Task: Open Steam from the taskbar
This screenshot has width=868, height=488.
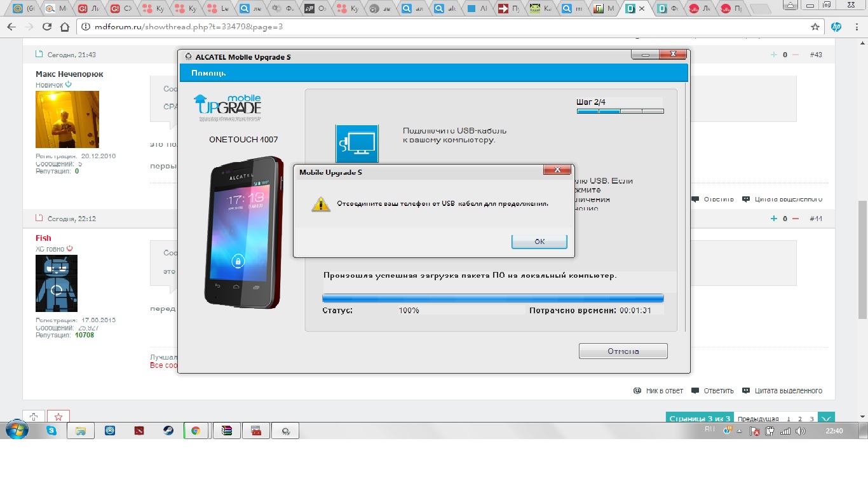Action: click(168, 431)
